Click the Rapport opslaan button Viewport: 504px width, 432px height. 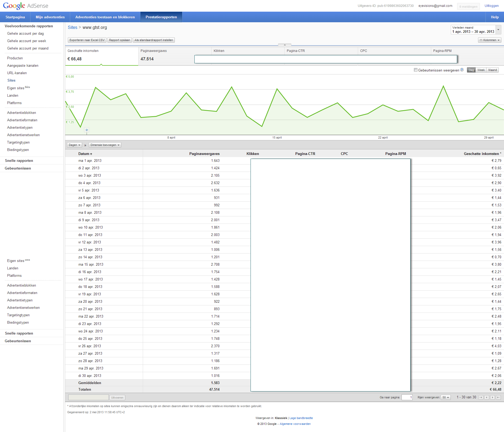coord(119,40)
